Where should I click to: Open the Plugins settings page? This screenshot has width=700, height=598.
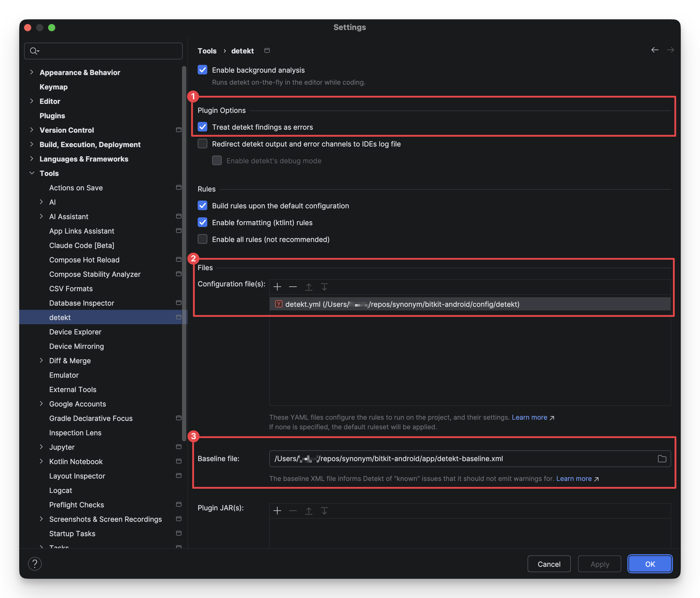click(52, 116)
